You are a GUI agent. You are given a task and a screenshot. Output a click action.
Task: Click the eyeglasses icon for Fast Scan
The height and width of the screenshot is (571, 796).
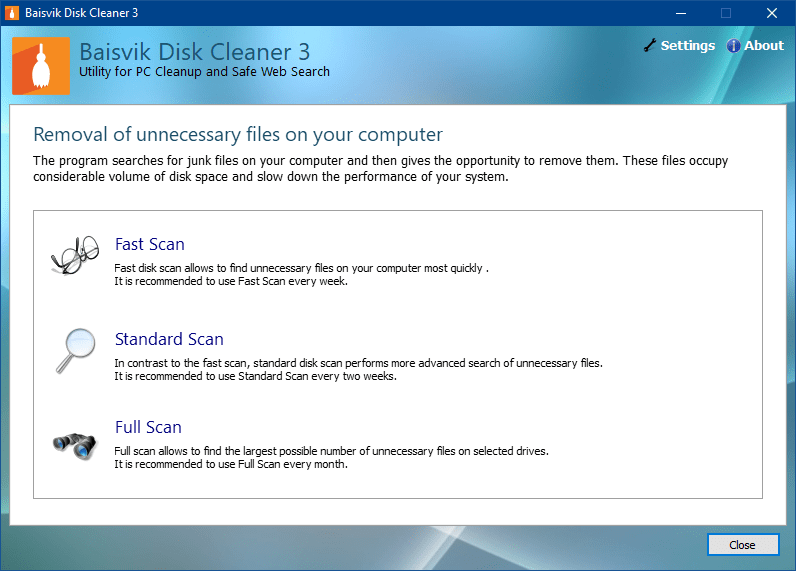point(75,255)
